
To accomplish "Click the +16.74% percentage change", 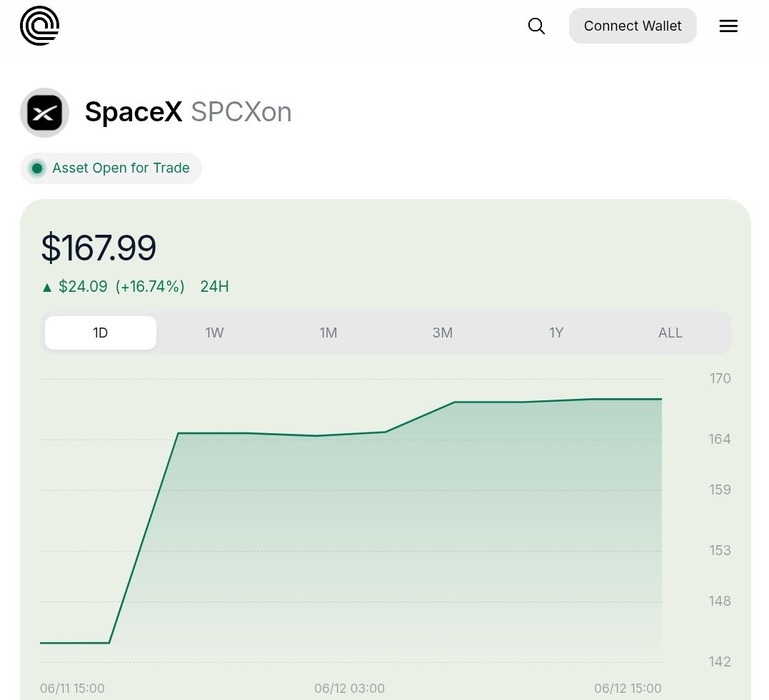I will pyautogui.click(x=150, y=286).
